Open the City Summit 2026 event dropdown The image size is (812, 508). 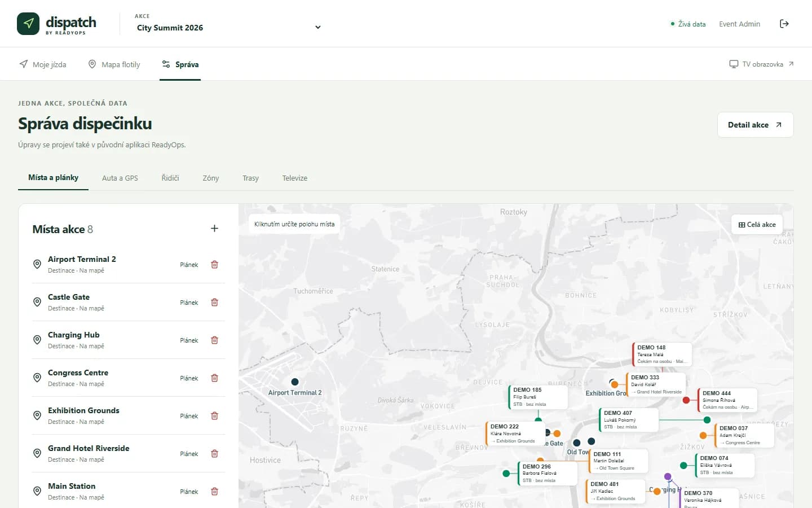(x=228, y=27)
